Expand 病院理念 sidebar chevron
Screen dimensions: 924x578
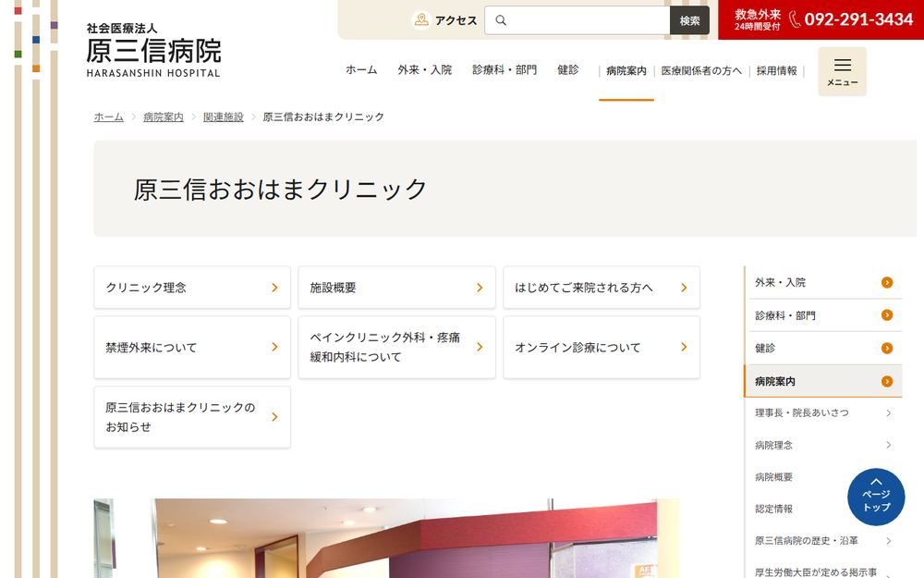tap(889, 445)
